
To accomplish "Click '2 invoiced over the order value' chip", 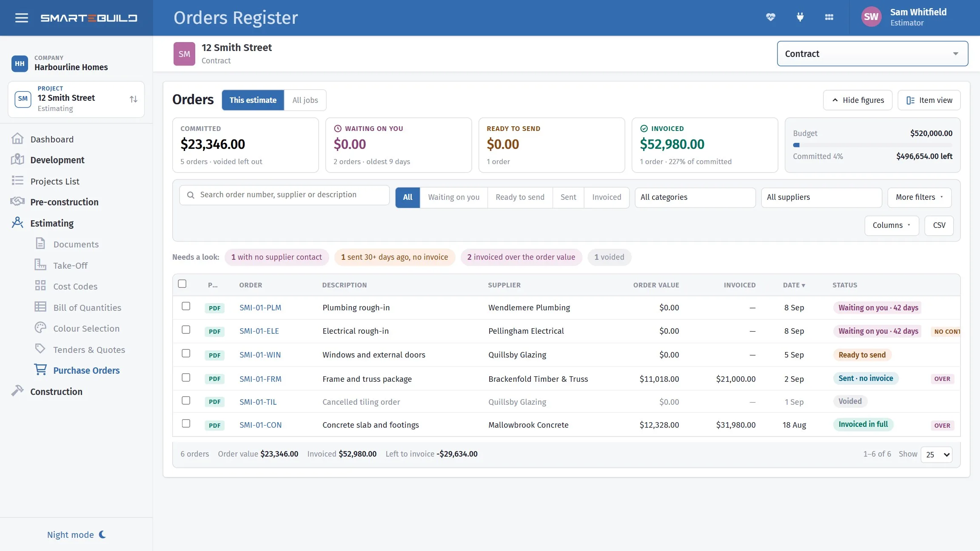I will click(521, 257).
